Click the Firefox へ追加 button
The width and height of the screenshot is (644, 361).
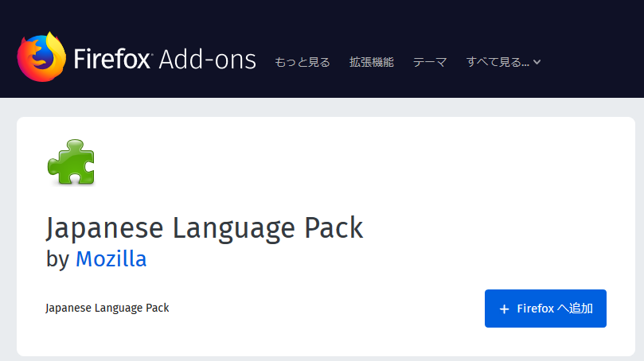(x=545, y=309)
